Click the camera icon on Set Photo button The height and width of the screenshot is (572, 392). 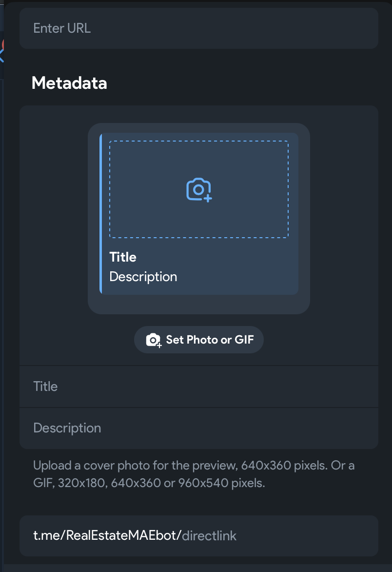pos(154,340)
